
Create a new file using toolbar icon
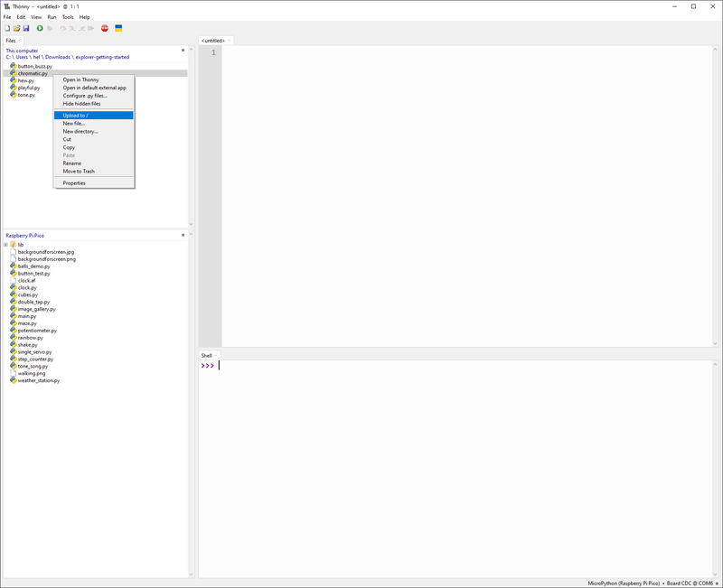pyautogui.click(x=8, y=28)
